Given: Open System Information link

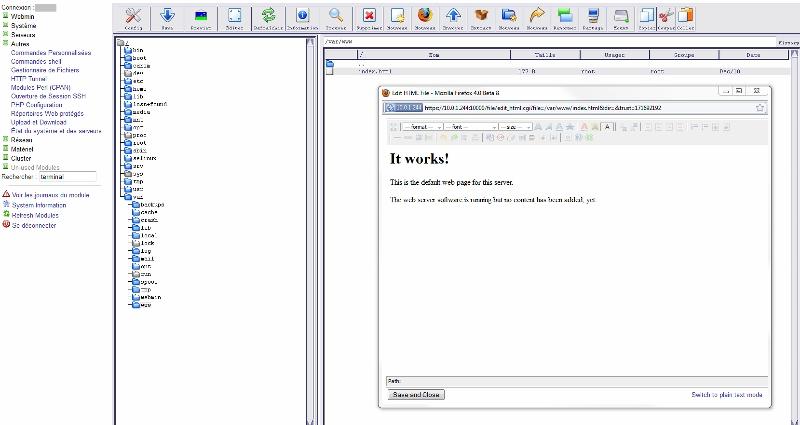Looking at the screenshot, I should [x=39, y=205].
